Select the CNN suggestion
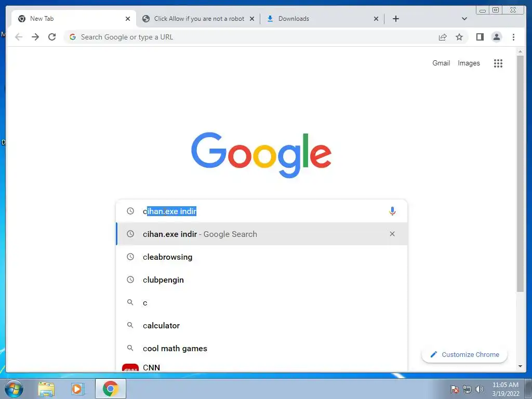This screenshot has width=532, height=399. pyautogui.click(x=261, y=366)
